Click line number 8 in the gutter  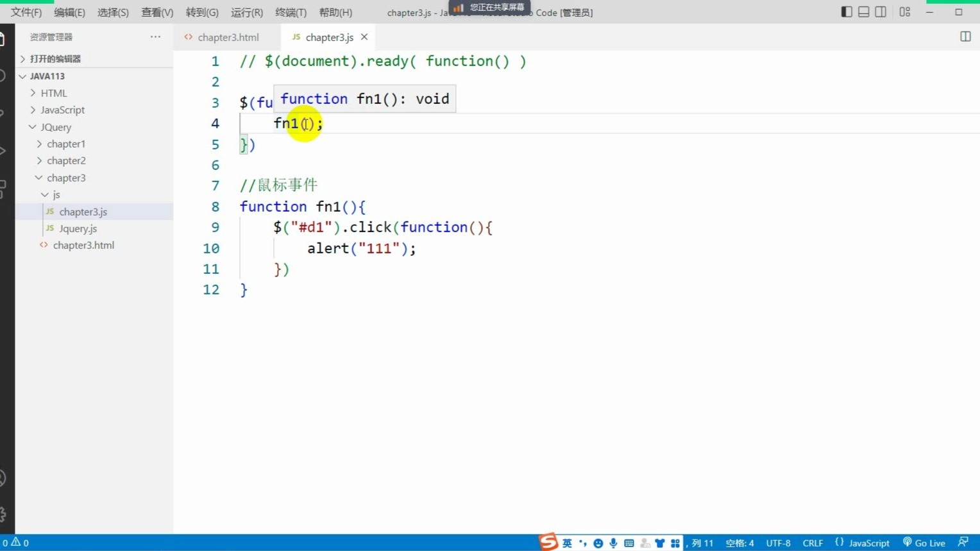(x=215, y=207)
